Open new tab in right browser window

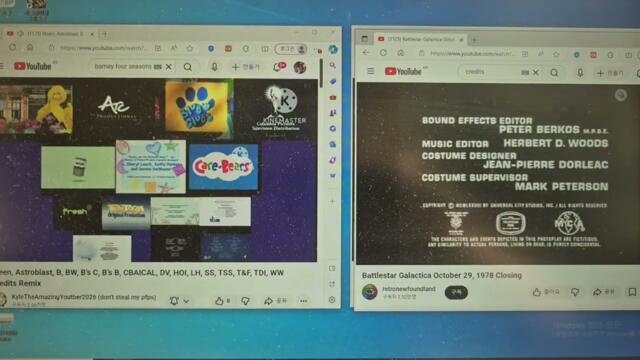(474, 40)
